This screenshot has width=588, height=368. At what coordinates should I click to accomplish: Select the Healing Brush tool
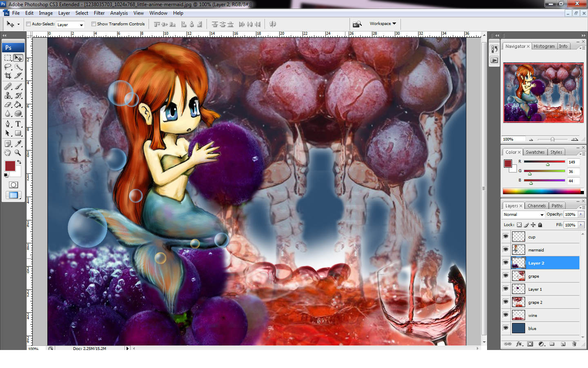8,86
